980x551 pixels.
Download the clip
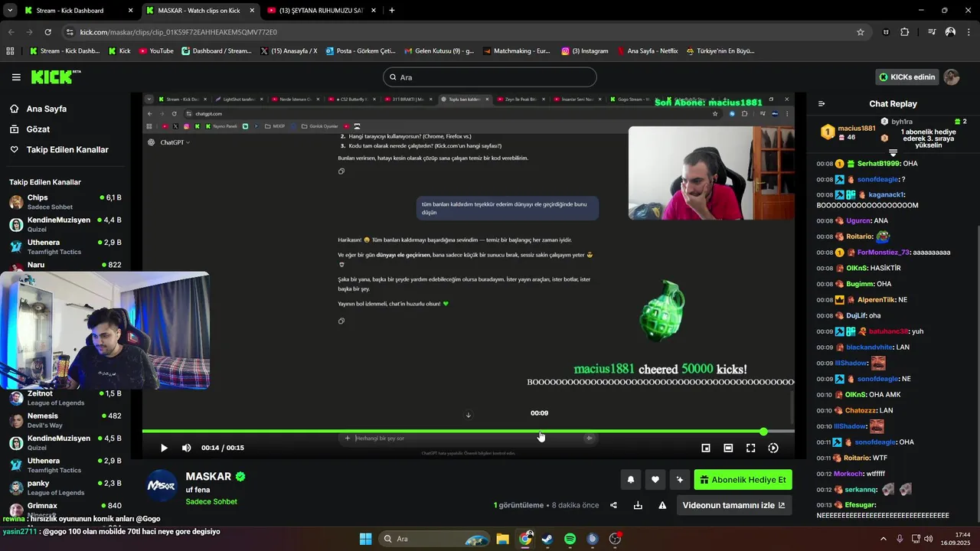(x=638, y=505)
